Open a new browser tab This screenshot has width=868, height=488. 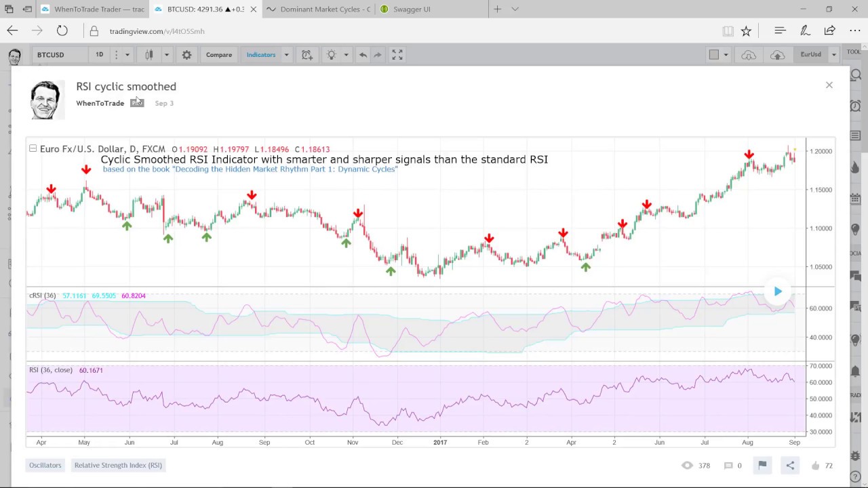point(497,9)
